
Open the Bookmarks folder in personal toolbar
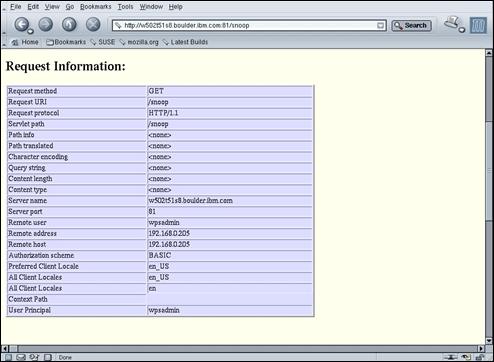point(66,42)
